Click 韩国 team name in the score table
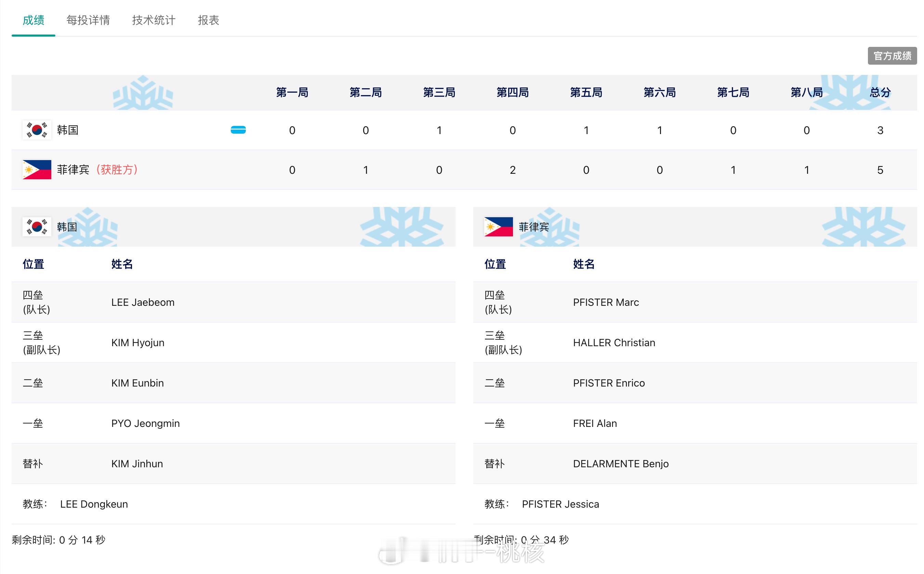 [68, 130]
